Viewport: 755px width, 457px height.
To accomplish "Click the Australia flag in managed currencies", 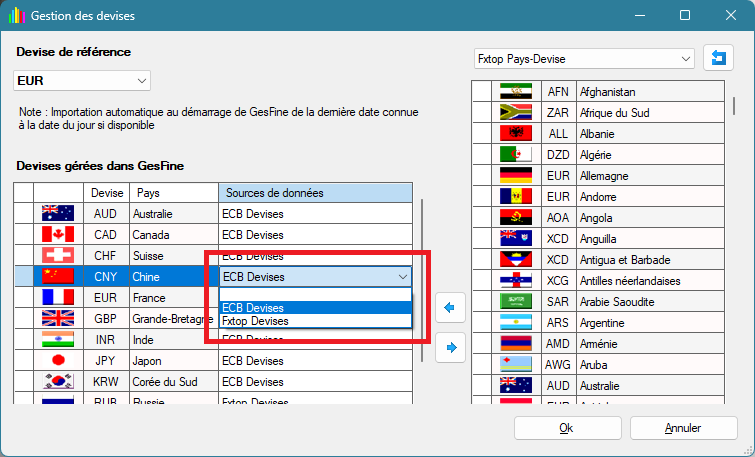I will pyautogui.click(x=58, y=214).
